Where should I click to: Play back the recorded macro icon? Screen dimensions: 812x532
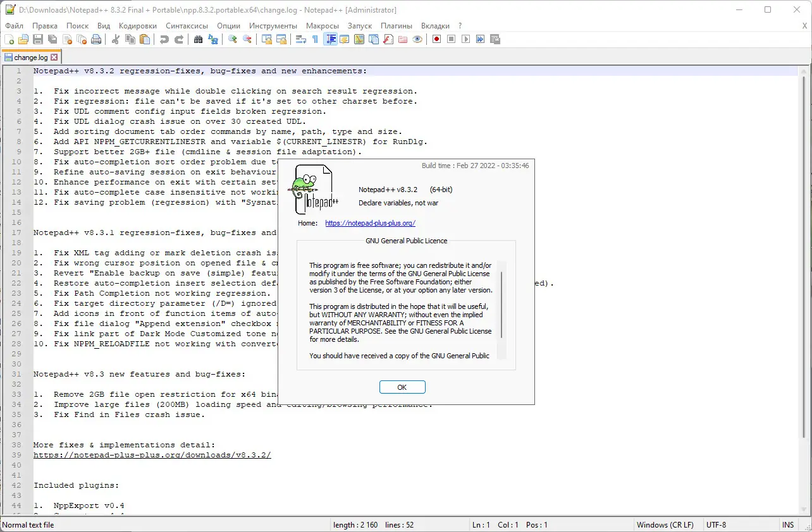(466, 39)
